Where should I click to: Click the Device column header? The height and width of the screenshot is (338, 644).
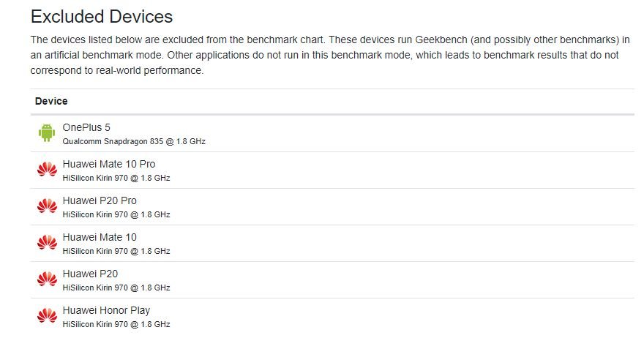(51, 101)
